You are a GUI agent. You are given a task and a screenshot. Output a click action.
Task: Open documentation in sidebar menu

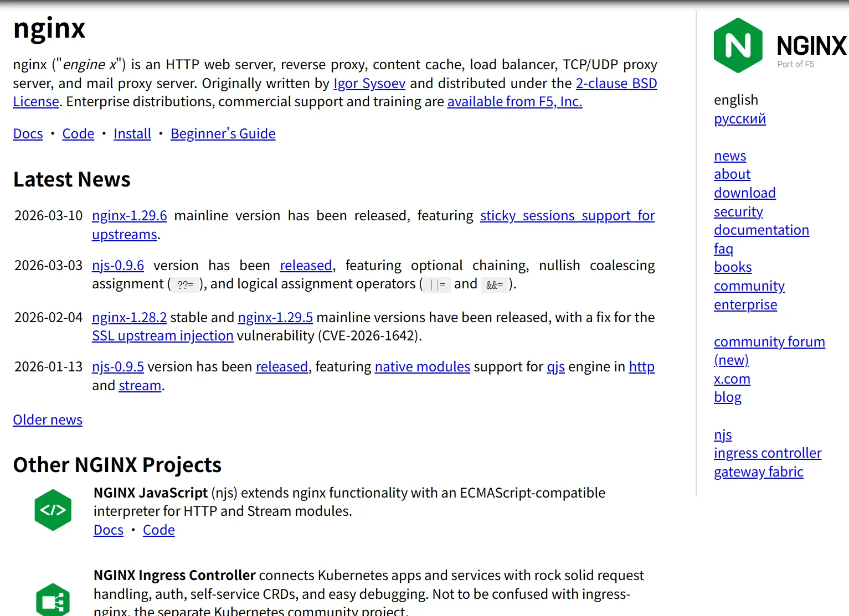(761, 230)
